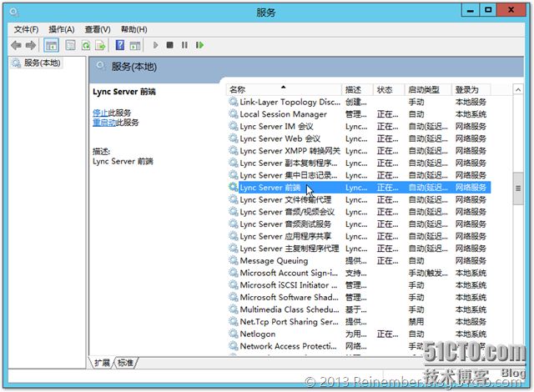Viewport: 534px width, 392px height.
Task: Select the Lync Server 音频测试服务 service
Action: (359, 224)
